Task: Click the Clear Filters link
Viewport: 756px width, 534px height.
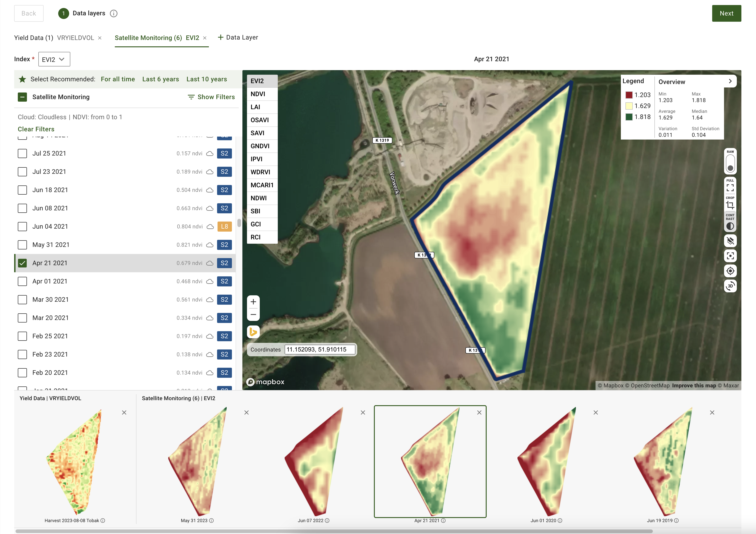Action: (36, 129)
